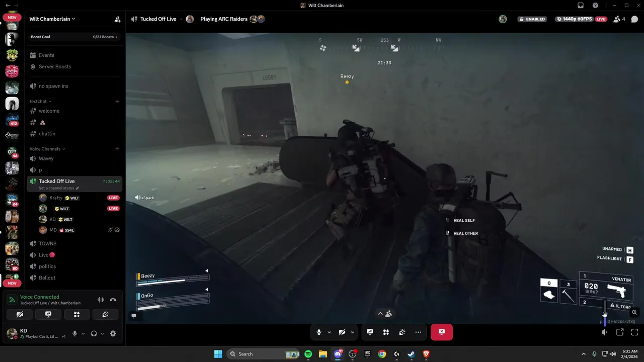644x362 pixels.
Task: Expand the participants tray above stream controls
Action: coord(385,313)
